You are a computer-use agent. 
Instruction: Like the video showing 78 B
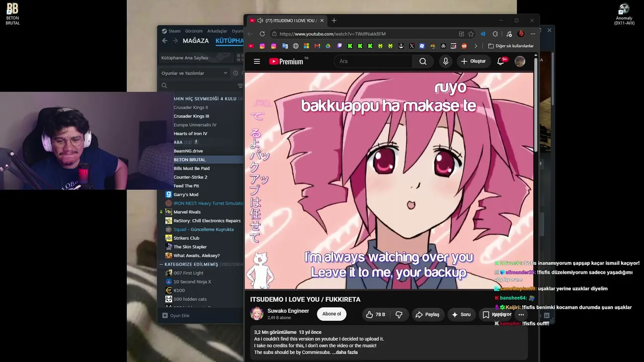click(x=375, y=314)
